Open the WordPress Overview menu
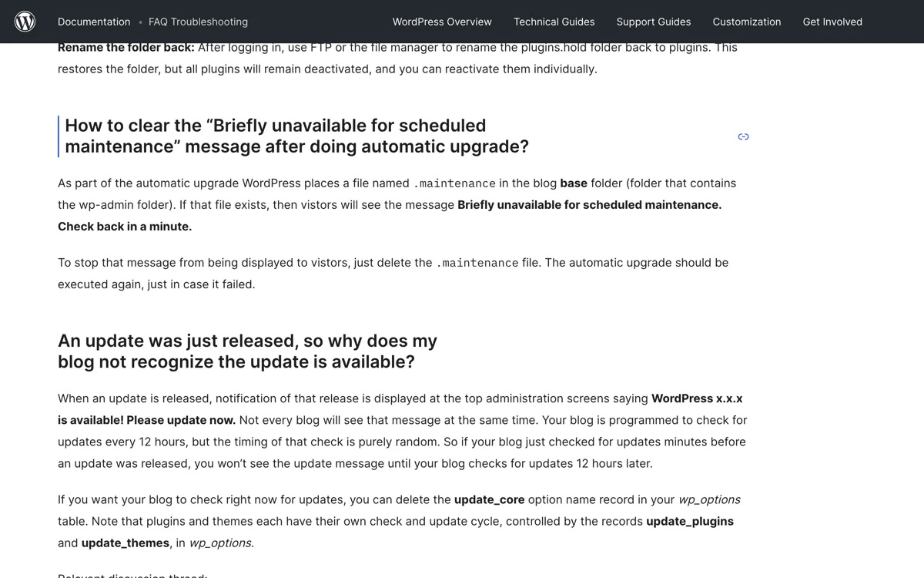The width and height of the screenshot is (924, 578). coord(442,22)
